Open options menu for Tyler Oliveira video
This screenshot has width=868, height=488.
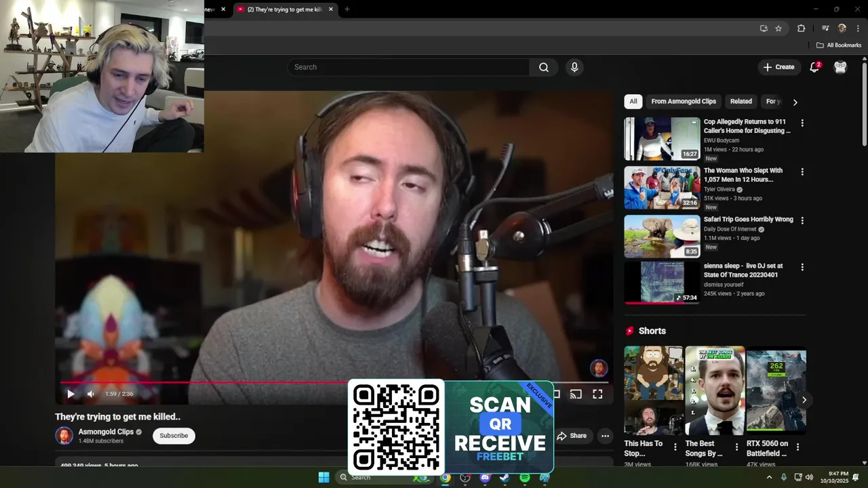click(x=802, y=172)
